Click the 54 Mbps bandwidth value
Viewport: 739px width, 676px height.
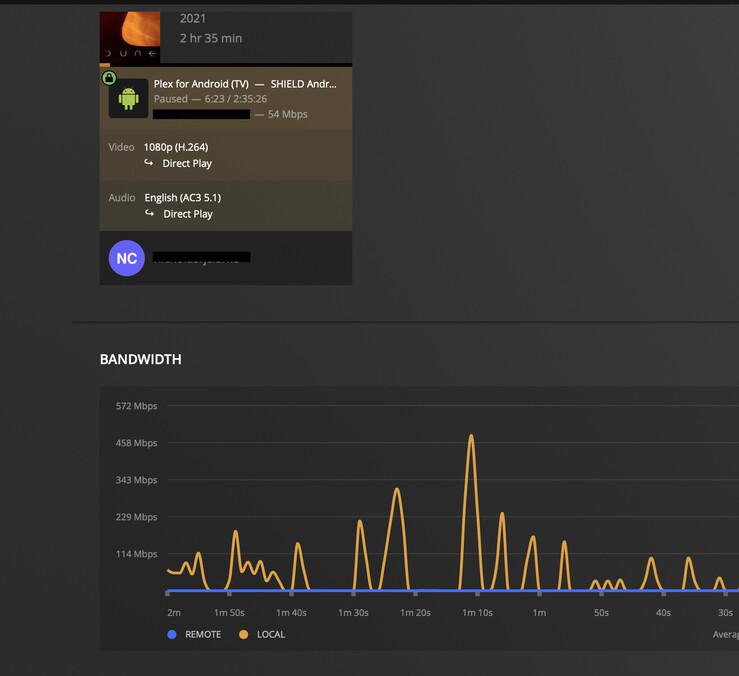coord(287,115)
